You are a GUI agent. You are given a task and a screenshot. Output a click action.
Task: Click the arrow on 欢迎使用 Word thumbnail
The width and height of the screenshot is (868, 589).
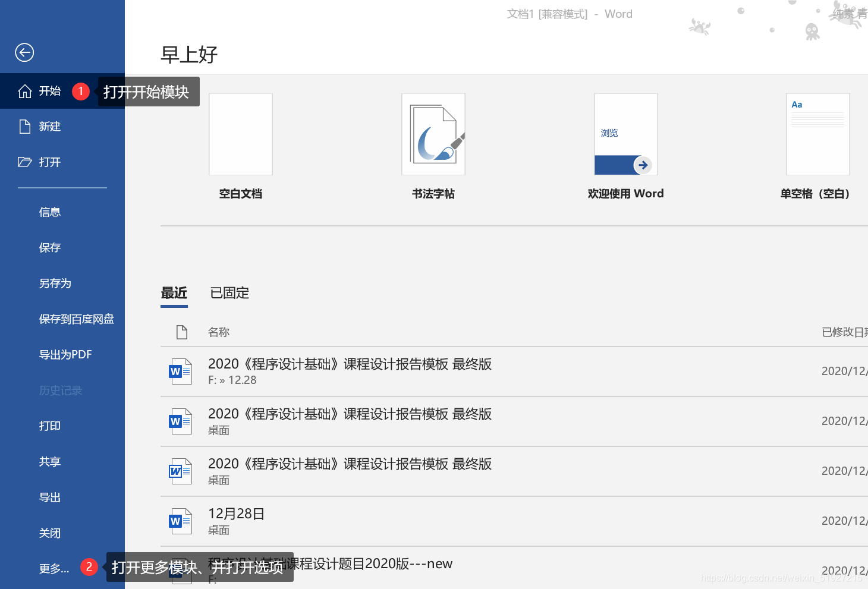(643, 165)
